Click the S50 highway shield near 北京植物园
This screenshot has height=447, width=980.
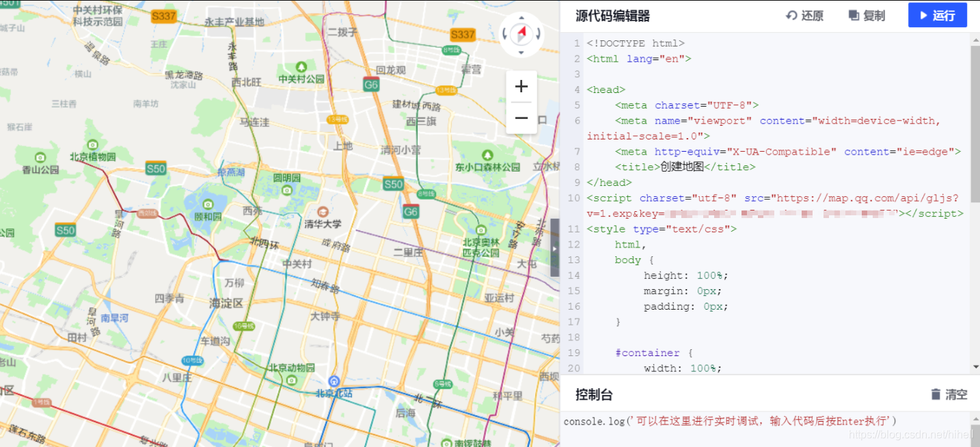click(x=156, y=168)
